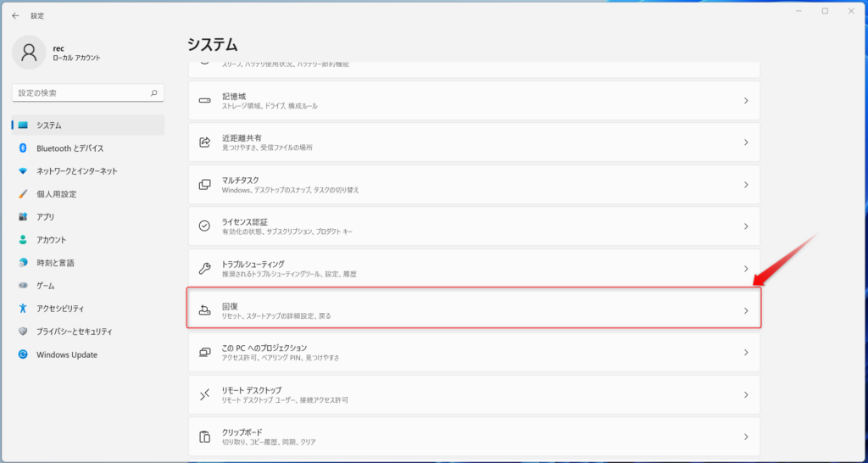The width and height of the screenshot is (868, 463).
Task: Click the プライバシーとセキュリティ shield icon
Action: [23, 332]
